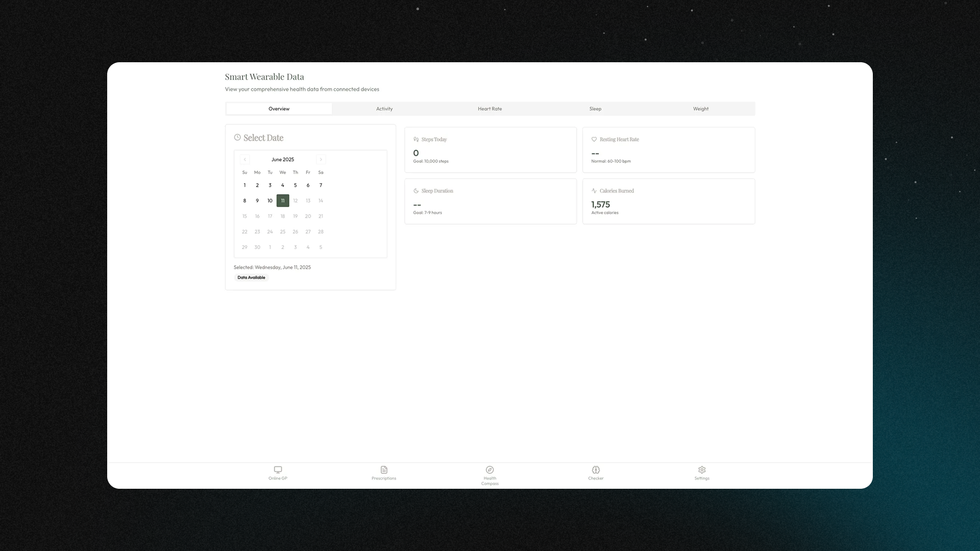Open the Sleep tab
Viewport: 980px width, 551px height.
click(x=595, y=109)
